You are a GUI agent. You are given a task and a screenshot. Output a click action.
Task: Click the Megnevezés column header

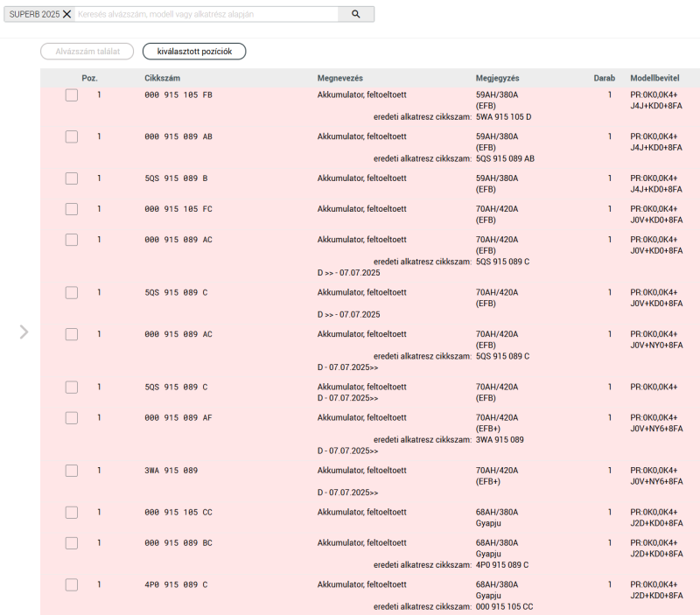coord(340,78)
